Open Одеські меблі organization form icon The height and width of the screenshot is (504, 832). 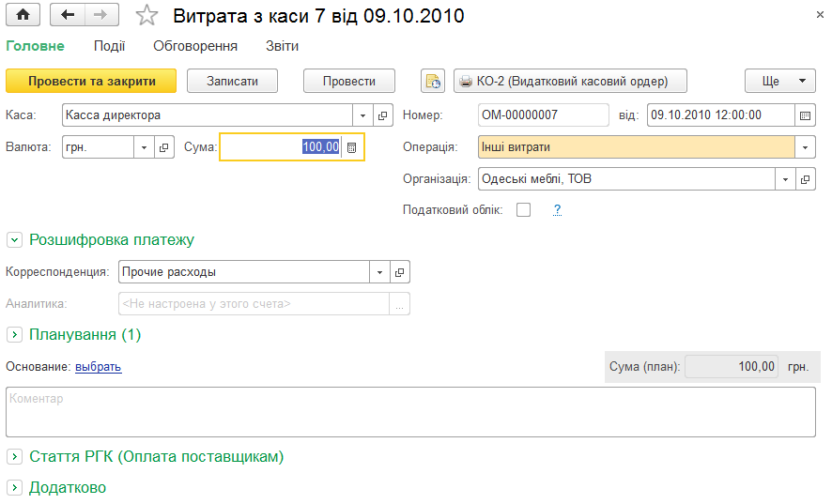pyautogui.click(x=805, y=179)
